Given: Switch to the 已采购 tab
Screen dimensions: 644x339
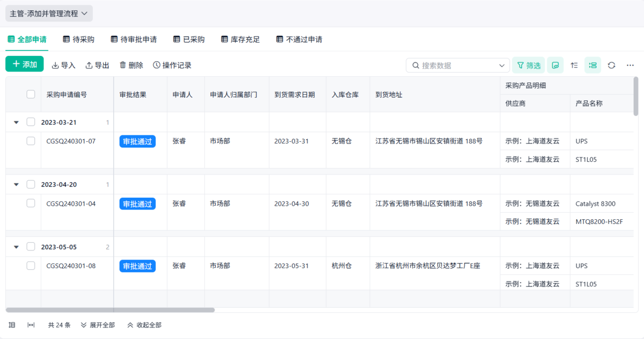Looking at the screenshot, I should pos(189,39).
